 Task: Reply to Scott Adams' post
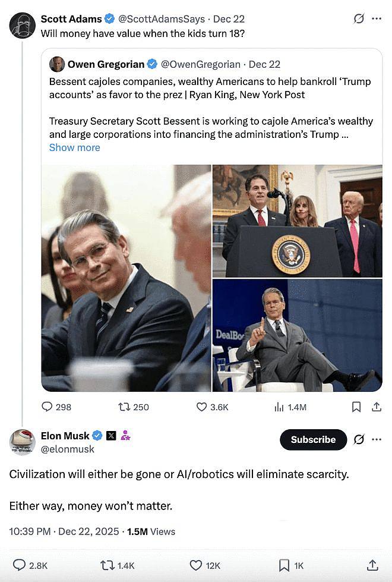click(48, 407)
